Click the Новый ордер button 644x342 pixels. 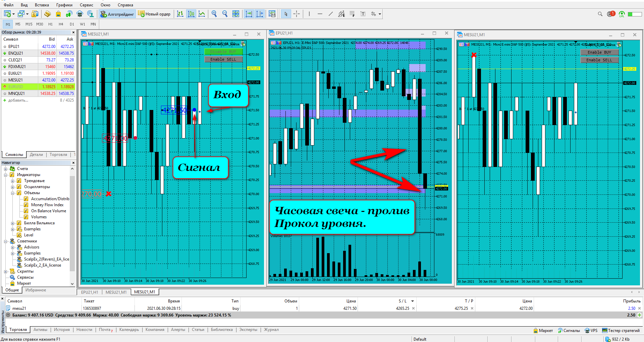(x=154, y=14)
